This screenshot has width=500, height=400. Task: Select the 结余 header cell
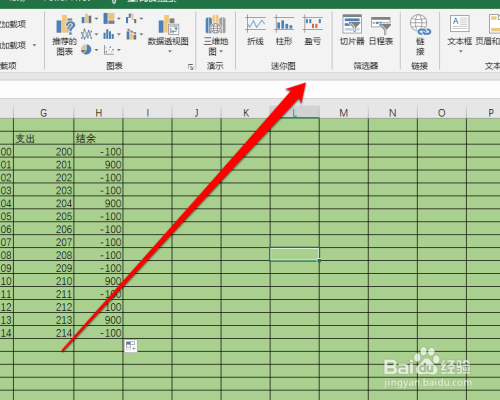(98, 138)
